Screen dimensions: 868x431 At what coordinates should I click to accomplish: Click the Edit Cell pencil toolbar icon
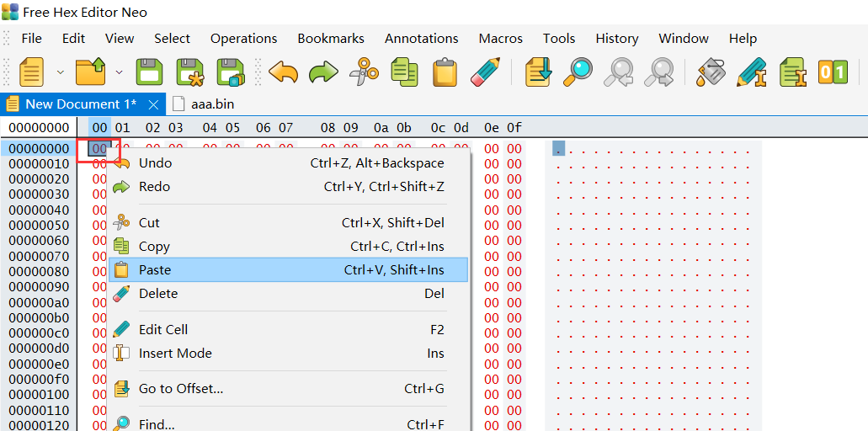tap(751, 72)
